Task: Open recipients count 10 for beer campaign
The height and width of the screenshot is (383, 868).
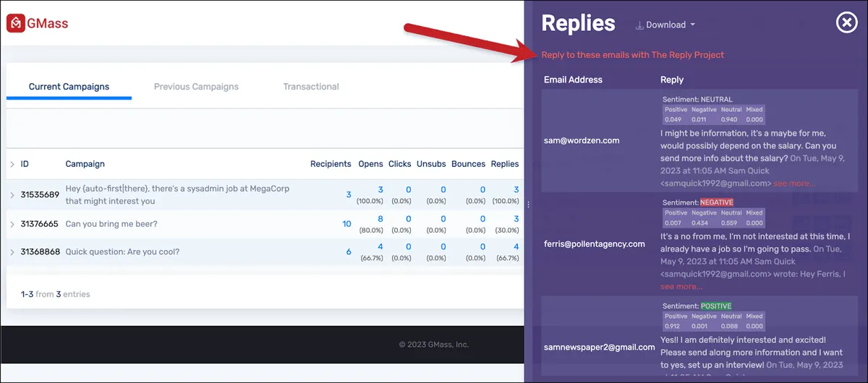Action: (346, 224)
